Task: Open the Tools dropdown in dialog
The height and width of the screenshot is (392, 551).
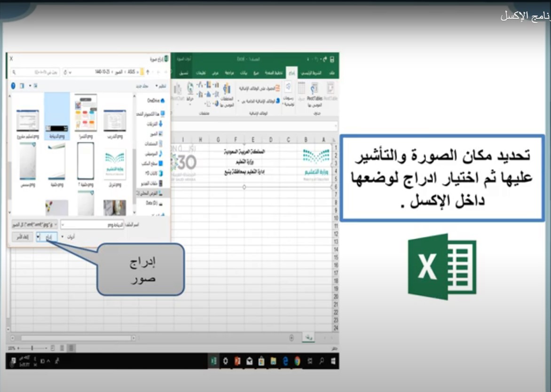Action: (x=68, y=237)
